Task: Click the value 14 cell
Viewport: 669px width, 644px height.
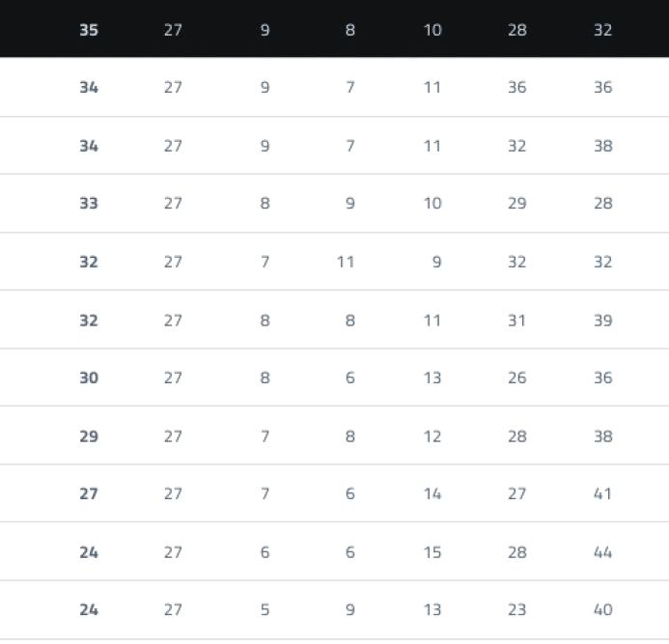Action: point(432,493)
